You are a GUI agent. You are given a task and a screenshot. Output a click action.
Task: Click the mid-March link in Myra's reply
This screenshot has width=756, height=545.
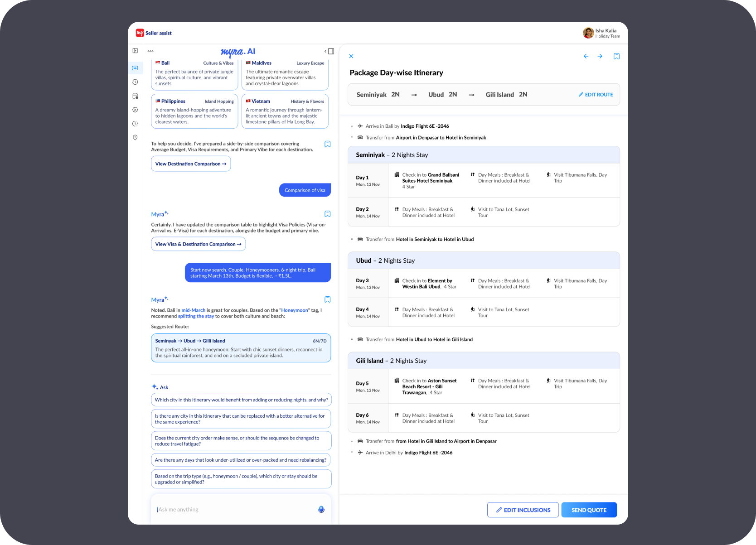point(194,310)
